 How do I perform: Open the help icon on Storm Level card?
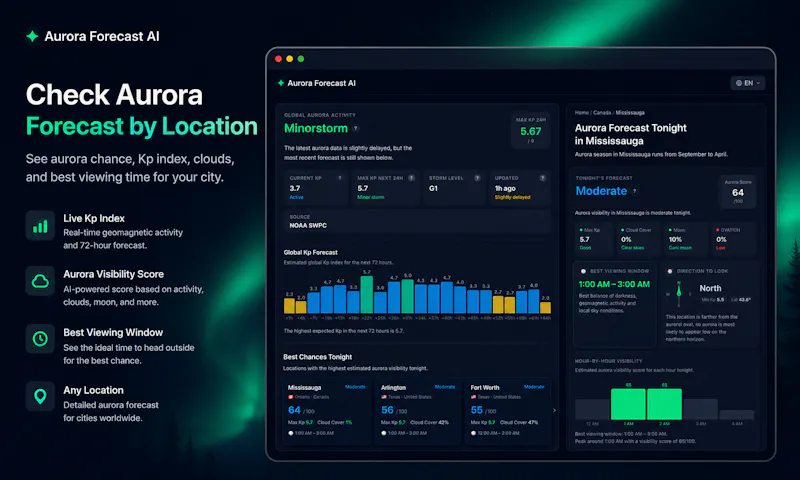coord(477,178)
